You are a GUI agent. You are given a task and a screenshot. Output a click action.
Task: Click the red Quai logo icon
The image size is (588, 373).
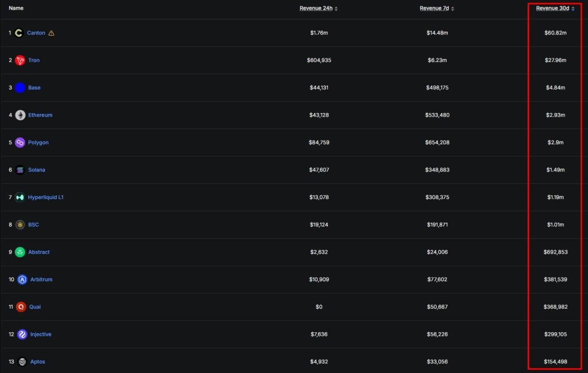(x=21, y=306)
